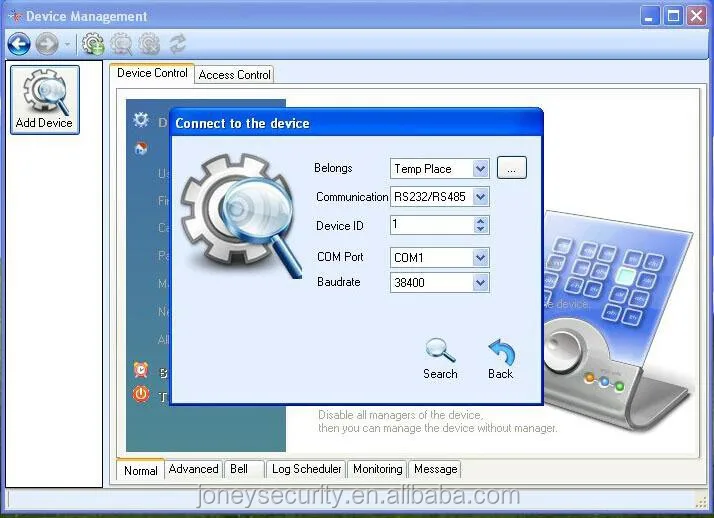
Task: Click the grey Forward arrow in toolbar
Action: click(46, 44)
